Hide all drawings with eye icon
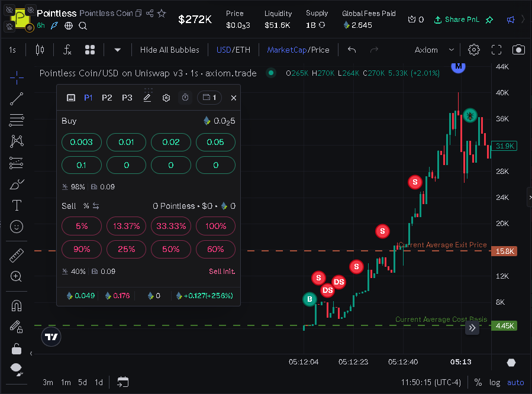The width and height of the screenshot is (532, 394). pos(17,370)
